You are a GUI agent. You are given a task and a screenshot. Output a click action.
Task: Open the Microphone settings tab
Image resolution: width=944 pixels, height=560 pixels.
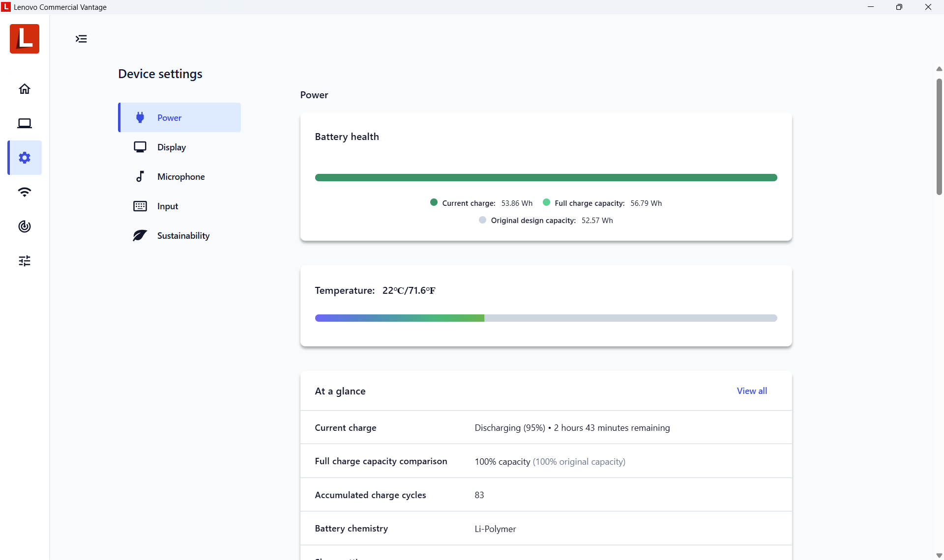coord(180,176)
